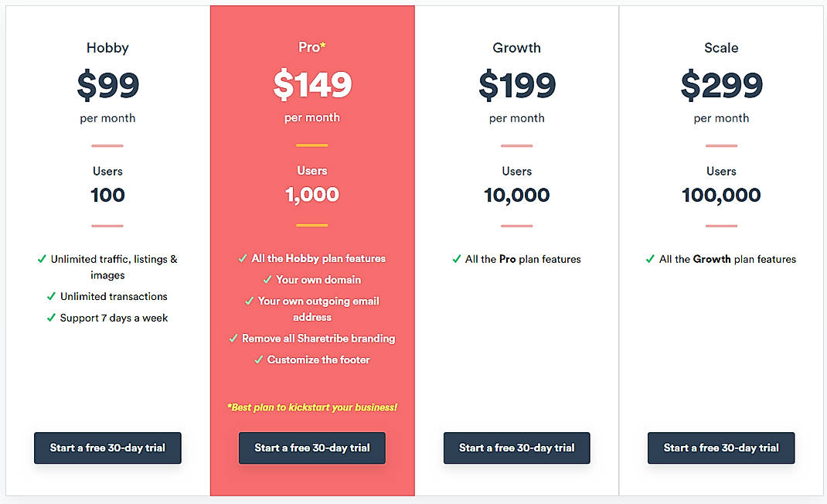827x504 pixels.
Task: Start a free 30-day trial of Scale plan
Action: (720, 448)
